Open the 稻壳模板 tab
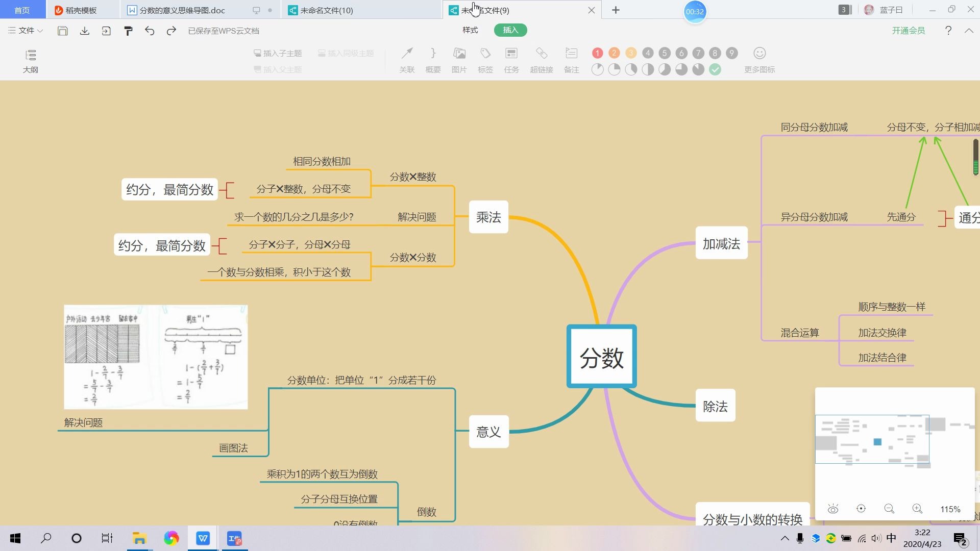The image size is (980, 551). [82, 10]
